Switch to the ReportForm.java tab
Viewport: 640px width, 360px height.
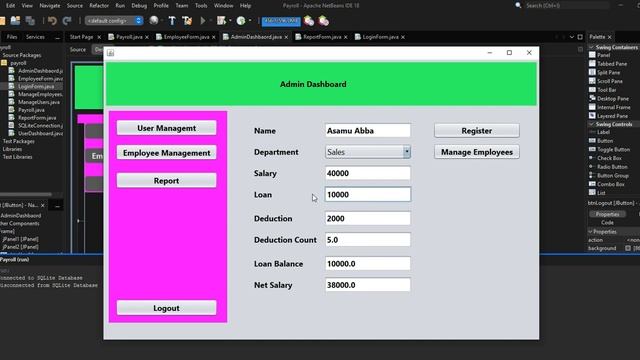coord(322,37)
